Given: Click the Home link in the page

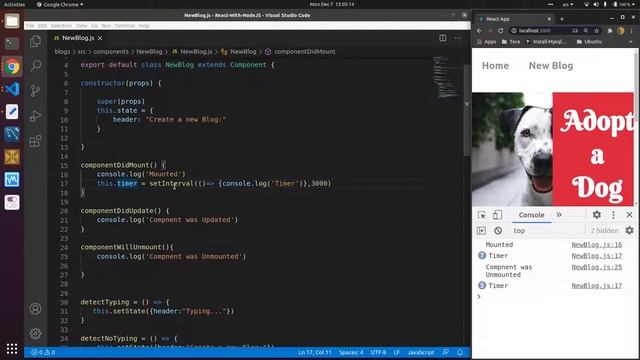Looking at the screenshot, I should tap(495, 66).
